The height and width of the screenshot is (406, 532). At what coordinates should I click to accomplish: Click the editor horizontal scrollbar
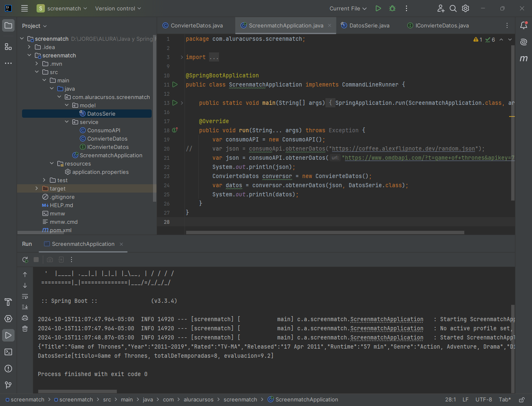(324, 233)
